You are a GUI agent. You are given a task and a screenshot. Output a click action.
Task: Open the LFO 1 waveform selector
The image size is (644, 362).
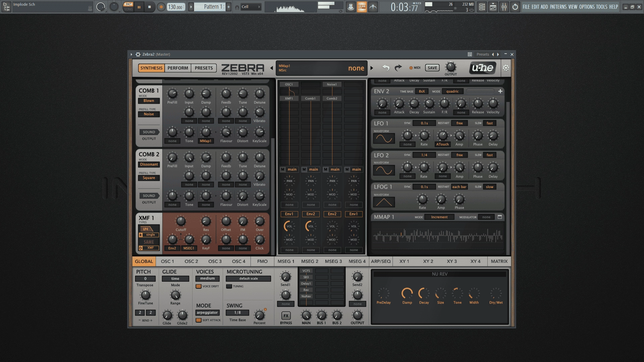point(384,138)
